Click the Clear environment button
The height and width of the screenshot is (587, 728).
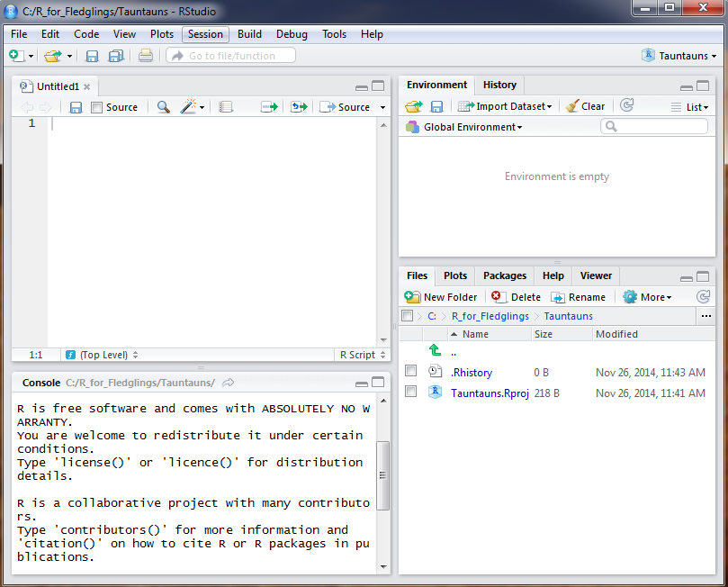585,106
